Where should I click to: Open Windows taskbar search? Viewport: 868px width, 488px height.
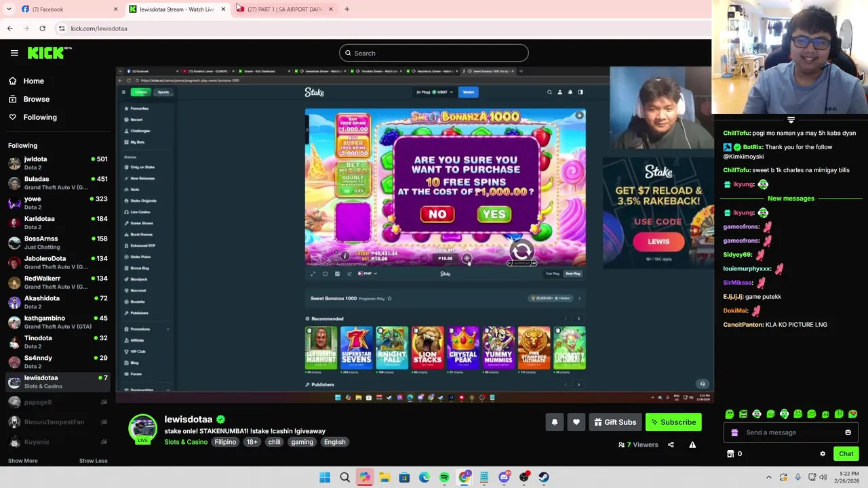pyautogui.click(x=344, y=477)
